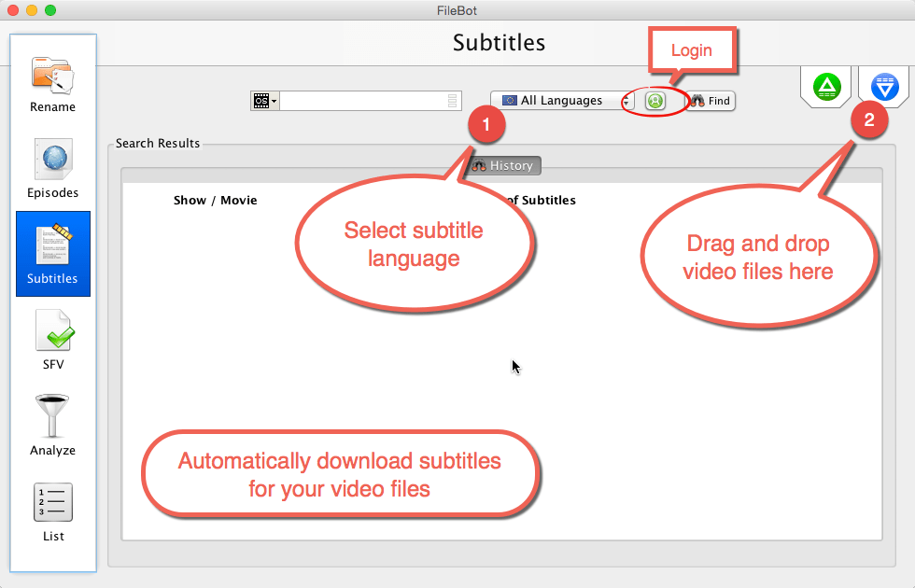Image resolution: width=915 pixels, height=588 pixels.
Task: Open the All Languages dropdown
Action: 556,100
